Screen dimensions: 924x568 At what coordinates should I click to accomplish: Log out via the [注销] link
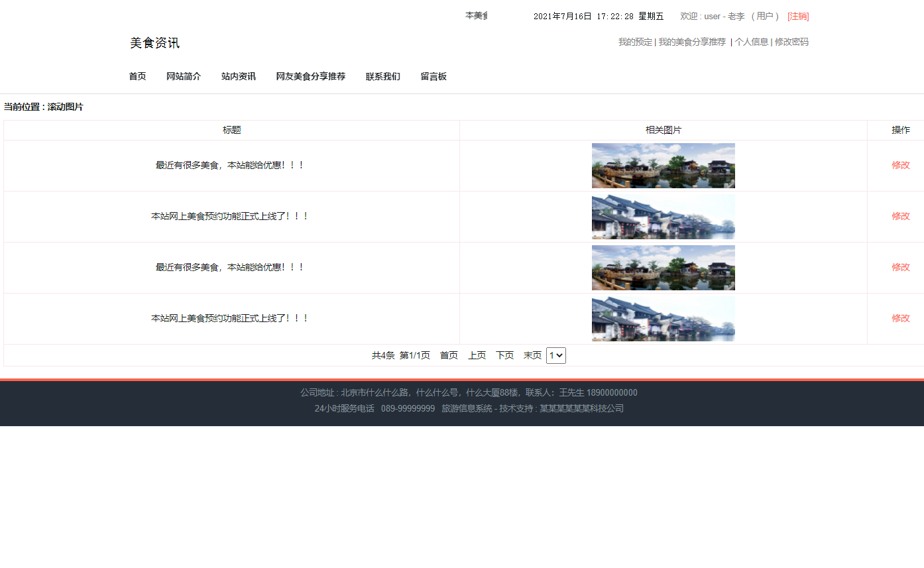[x=797, y=16]
